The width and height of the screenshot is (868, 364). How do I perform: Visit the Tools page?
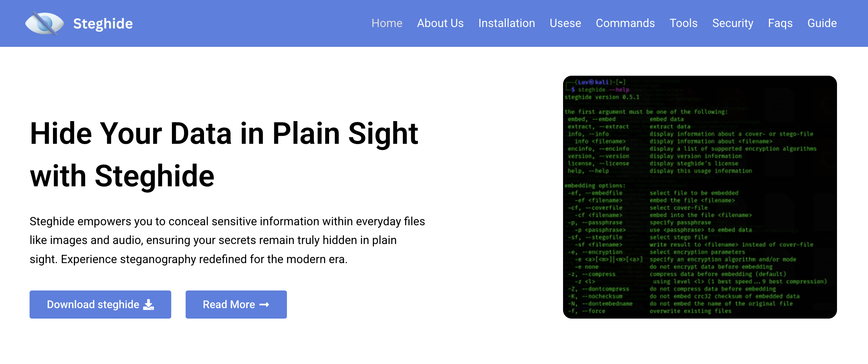(683, 23)
